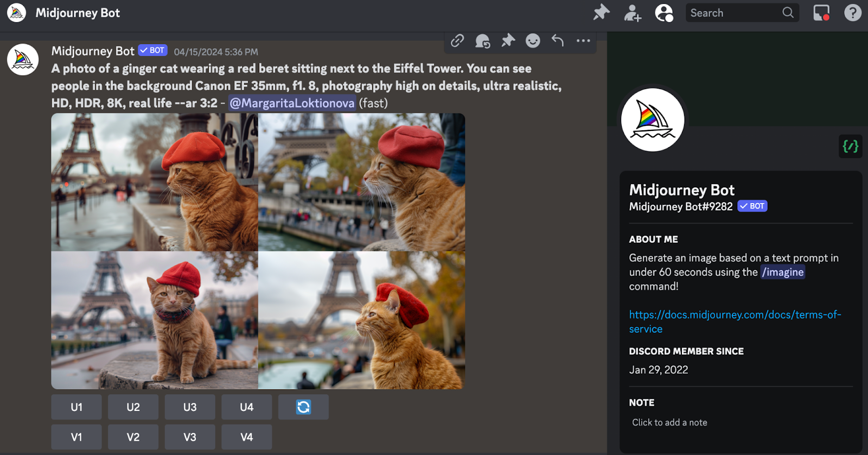Open the inbox icon
The height and width of the screenshot is (455, 868).
point(821,12)
